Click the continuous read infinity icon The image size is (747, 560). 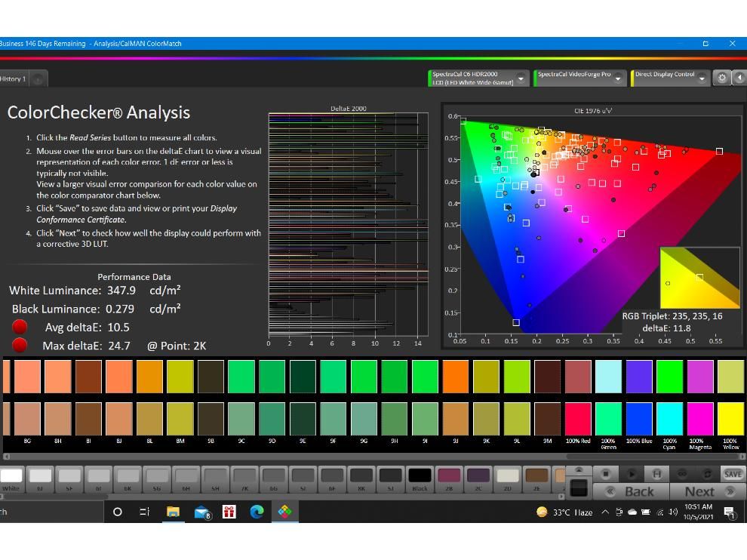point(682,473)
